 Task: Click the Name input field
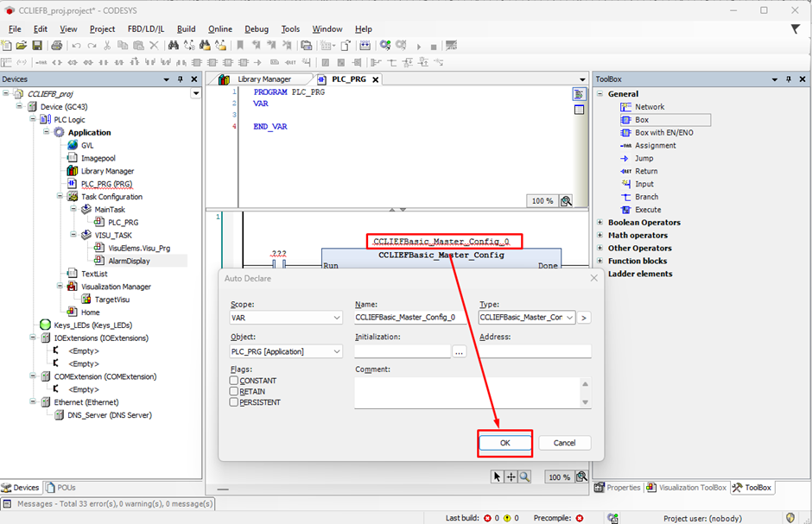click(x=410, y=317)
